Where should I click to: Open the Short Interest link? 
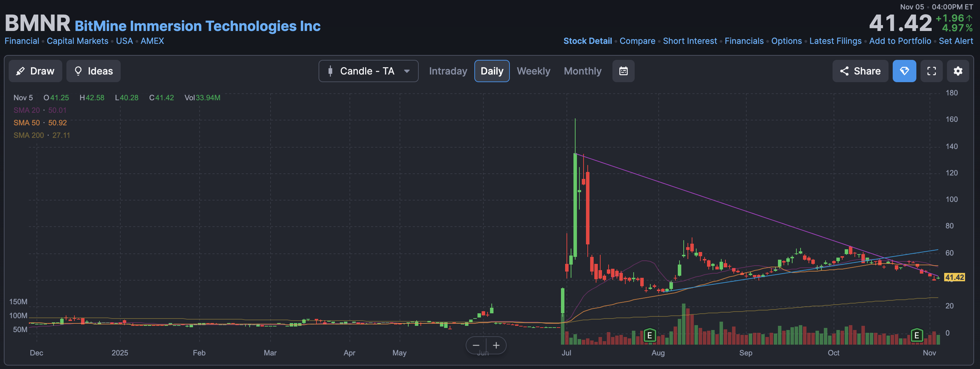[x=690, y=41]
